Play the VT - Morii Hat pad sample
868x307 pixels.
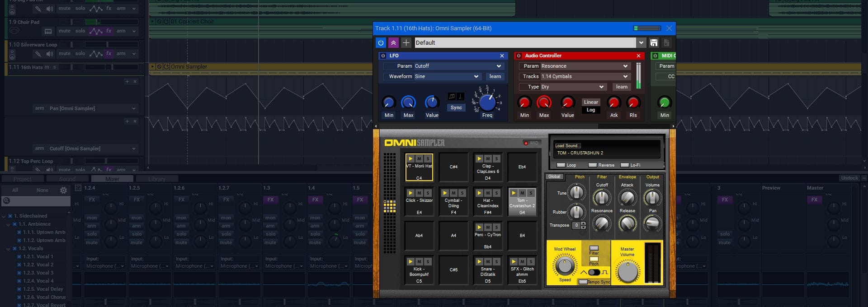[410, 158]
